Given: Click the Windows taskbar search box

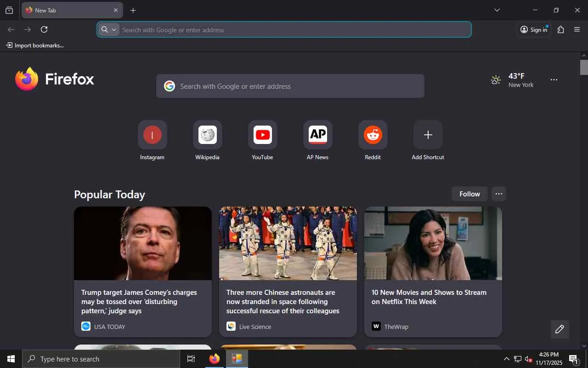Looking at the screenshot, I should click(101, 359).
